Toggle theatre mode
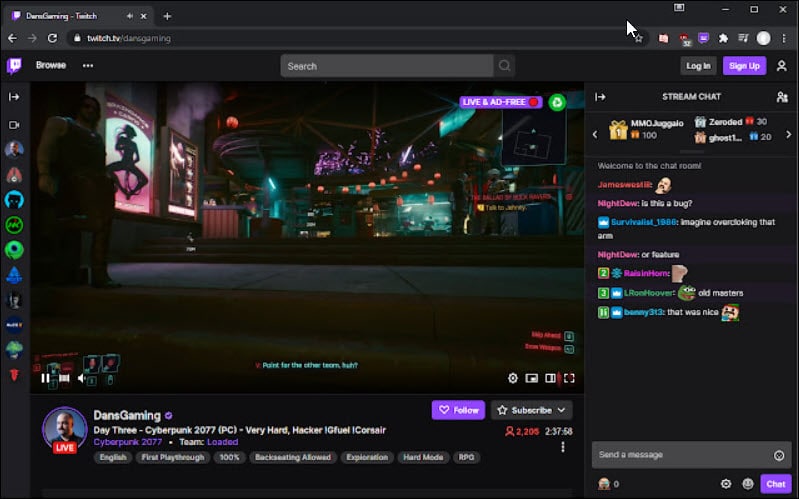799x499 pixels. [550, 378]
